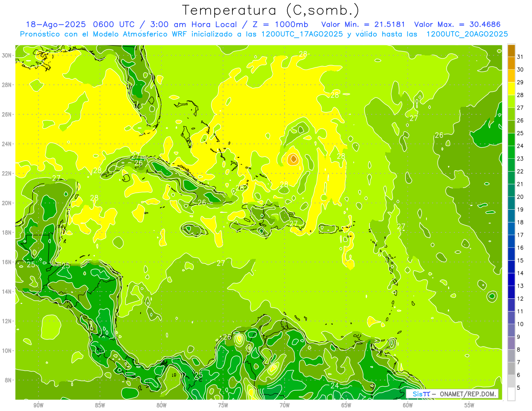
Task: Click the "16N" latitude label
Action: pyautogui.click(x=7, y=262)
